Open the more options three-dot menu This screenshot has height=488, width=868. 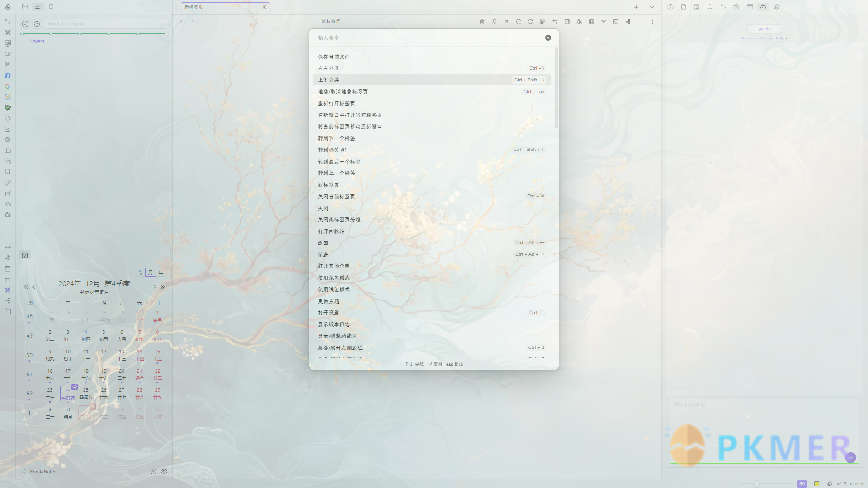pyautogui.click(x=652, y=22)
